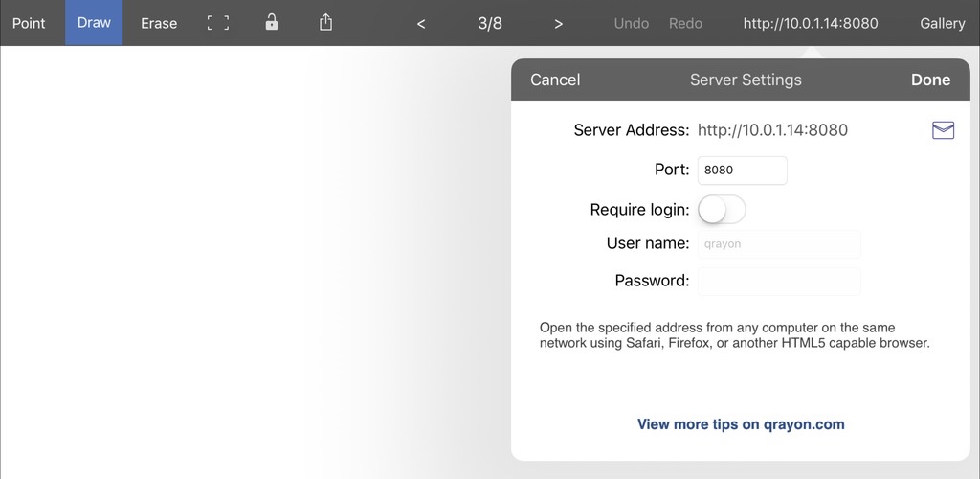The width and height of the screenshot is (980, 479).
Task: Click the User name field
Action: 779,244
